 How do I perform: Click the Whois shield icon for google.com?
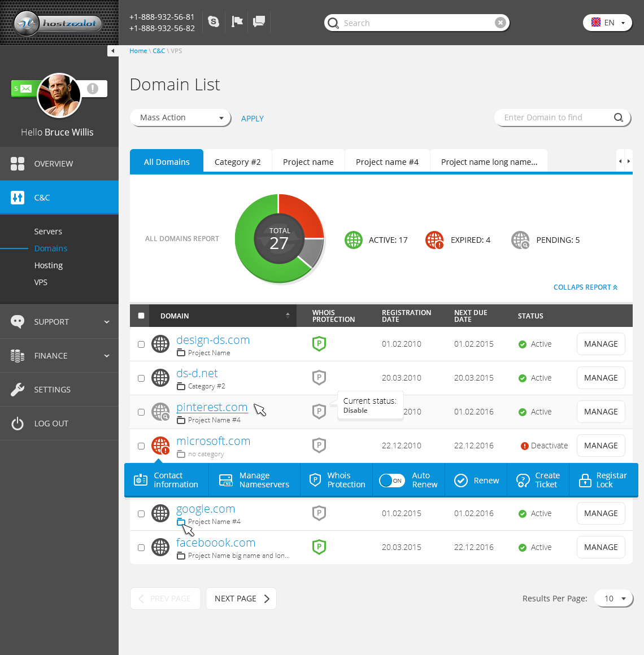coord(319,513)
